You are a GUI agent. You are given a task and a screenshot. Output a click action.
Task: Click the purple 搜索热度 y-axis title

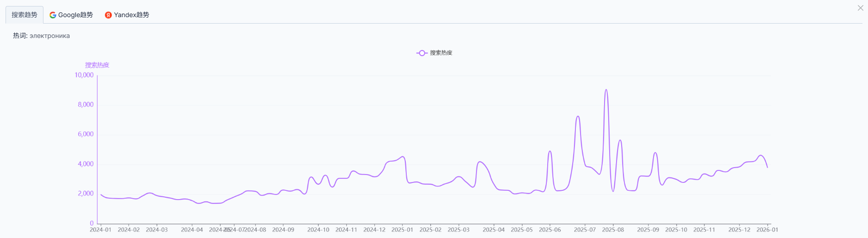pos(97,65)
